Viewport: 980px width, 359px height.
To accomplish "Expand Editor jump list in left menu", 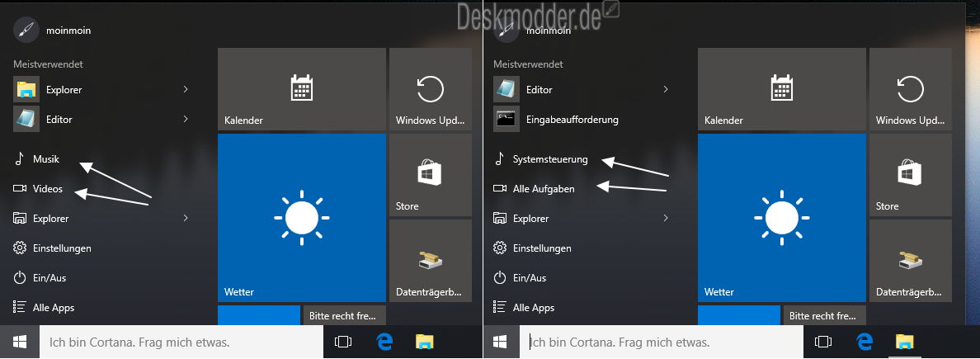I will point(186,119).
